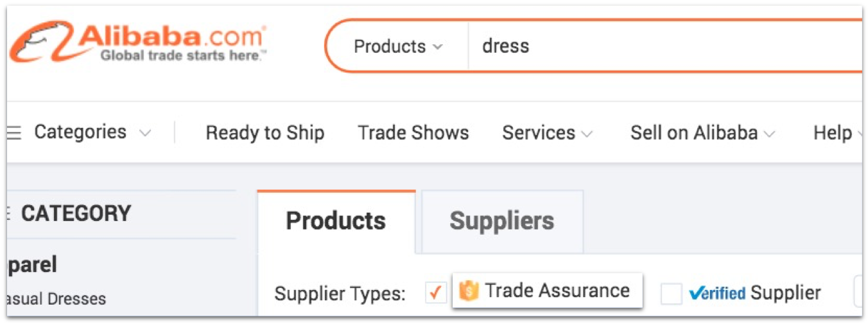
Task: Expand the Services dropdown
Action: point(547,133)
